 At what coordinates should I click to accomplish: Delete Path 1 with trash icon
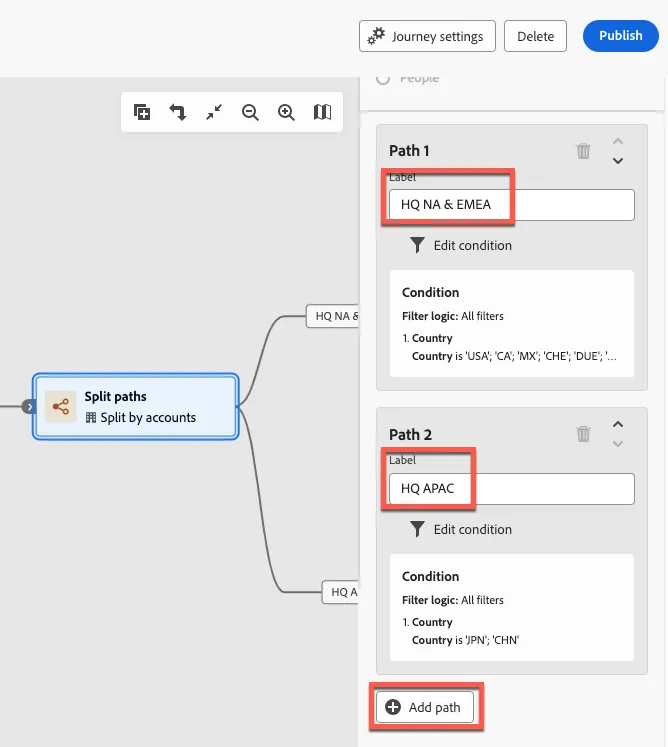tap(584, 151)
